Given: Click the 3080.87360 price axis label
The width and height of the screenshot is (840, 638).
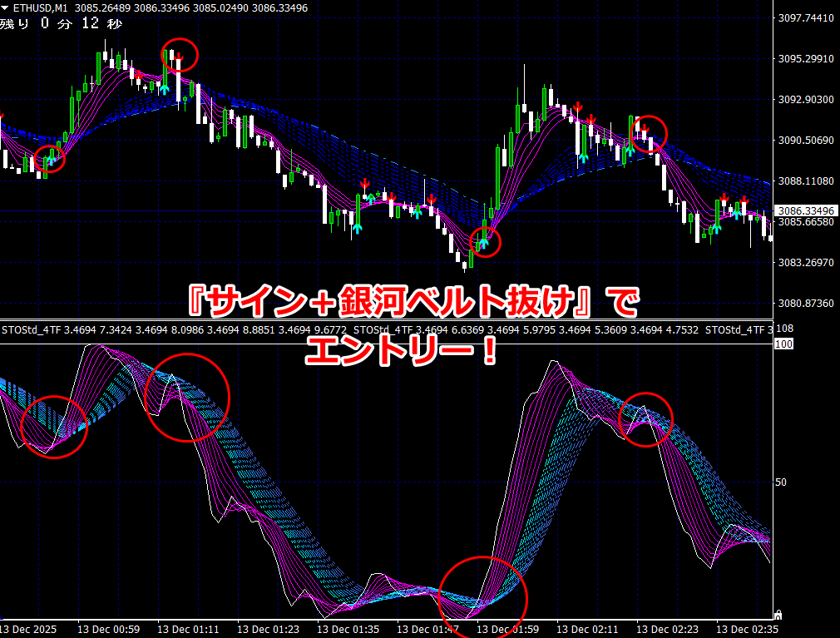Looking at the screenshot, I should [806, 304].
